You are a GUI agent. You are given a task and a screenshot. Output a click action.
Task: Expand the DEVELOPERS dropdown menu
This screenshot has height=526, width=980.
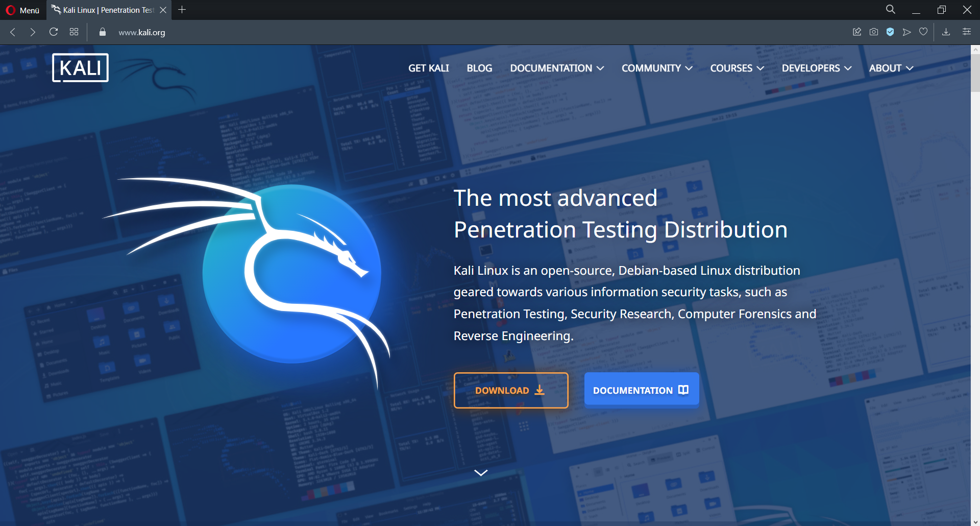[x=817, y=68]
